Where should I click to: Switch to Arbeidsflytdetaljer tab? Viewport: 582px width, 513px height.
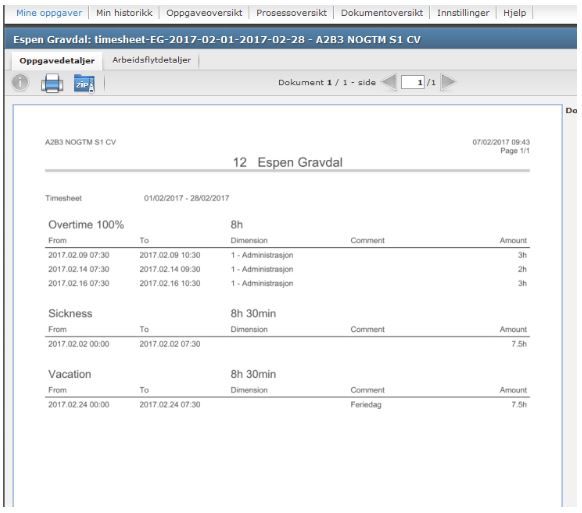[x=151, y=60]
